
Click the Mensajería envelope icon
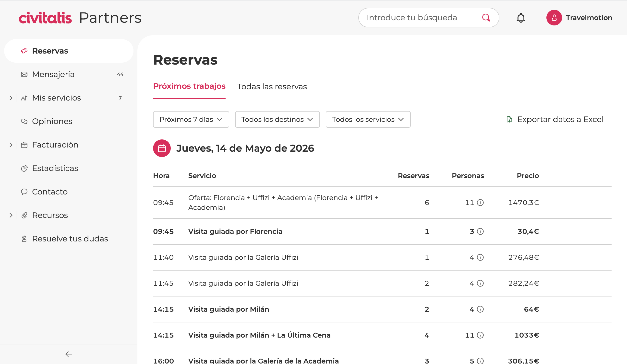coord(24,74)
